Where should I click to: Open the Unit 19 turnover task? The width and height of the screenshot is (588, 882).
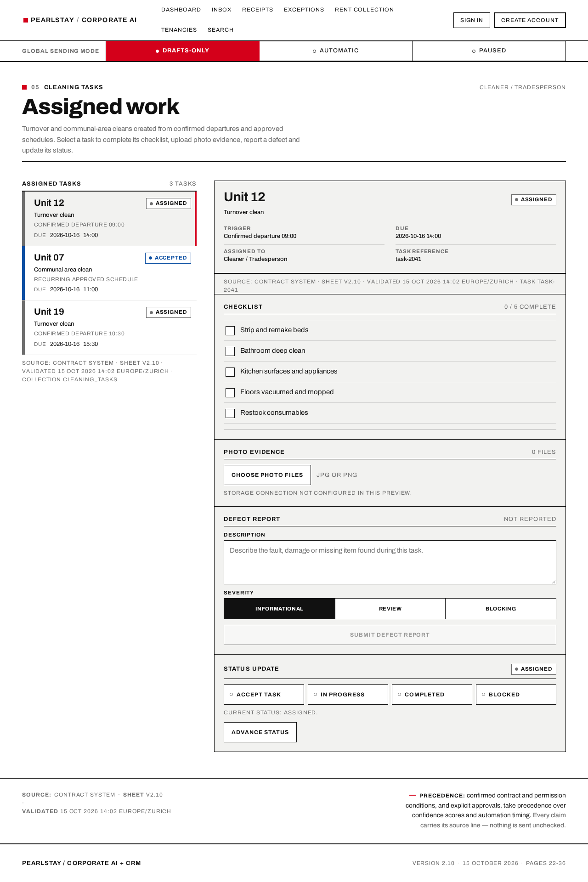(x=109, y=328)
